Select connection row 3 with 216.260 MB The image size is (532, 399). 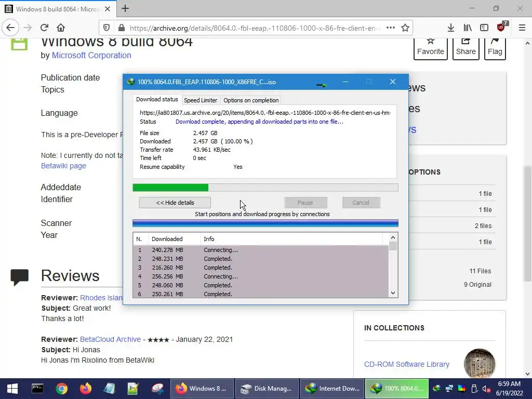[x=261, y=268]
